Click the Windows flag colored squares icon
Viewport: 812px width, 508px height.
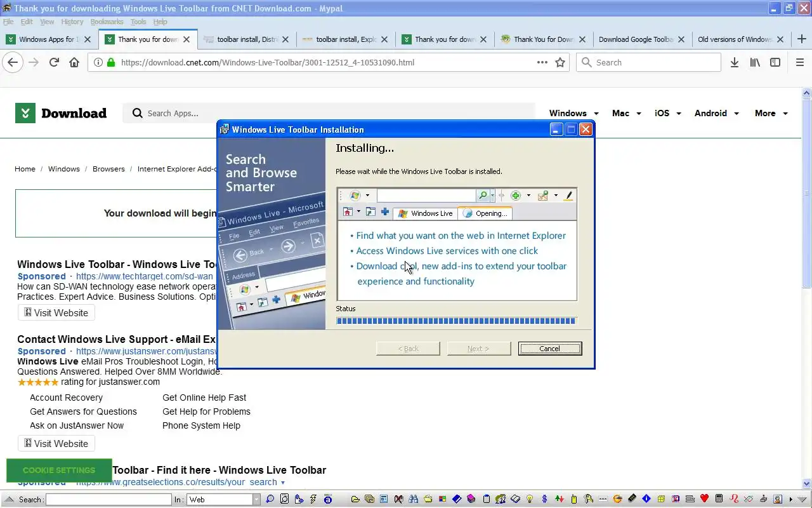click(x=442, y=499)
